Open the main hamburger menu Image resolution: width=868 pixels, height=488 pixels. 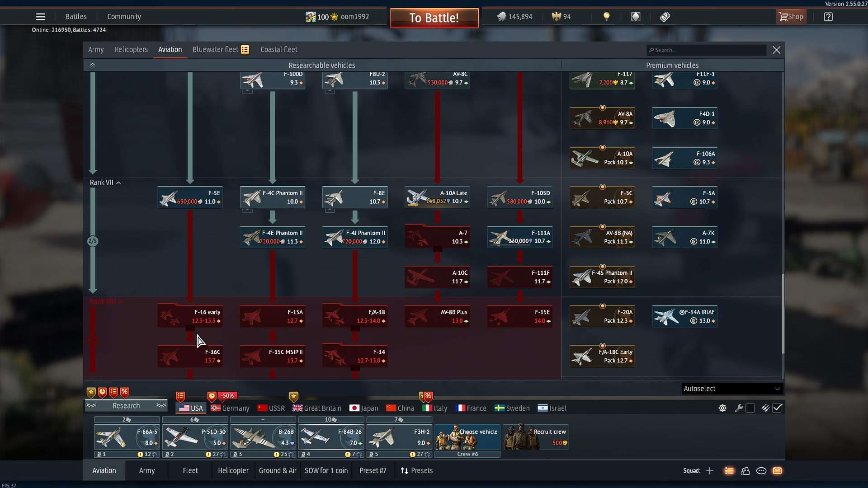click(41, 17)
